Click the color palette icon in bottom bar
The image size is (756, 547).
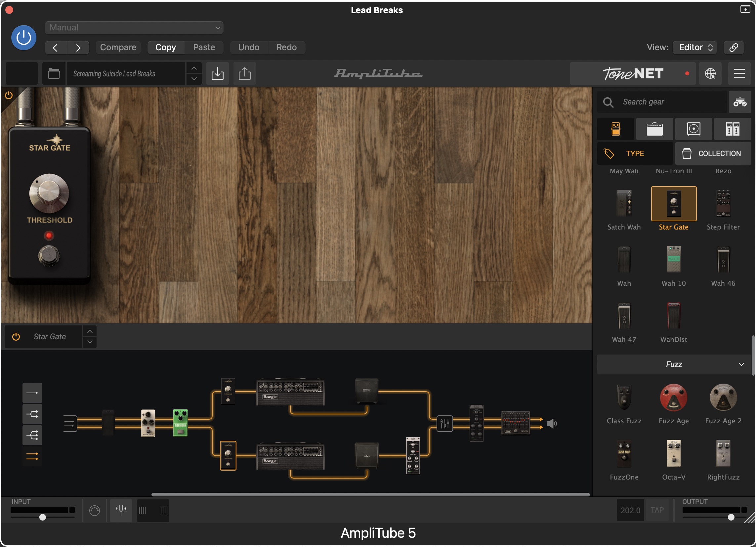95,510
